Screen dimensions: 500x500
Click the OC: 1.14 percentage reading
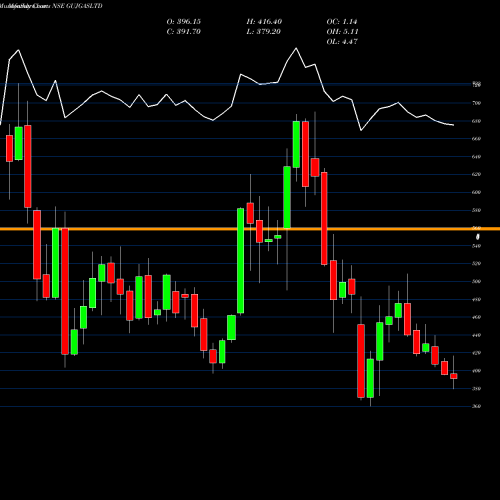(x=342, y=22)
